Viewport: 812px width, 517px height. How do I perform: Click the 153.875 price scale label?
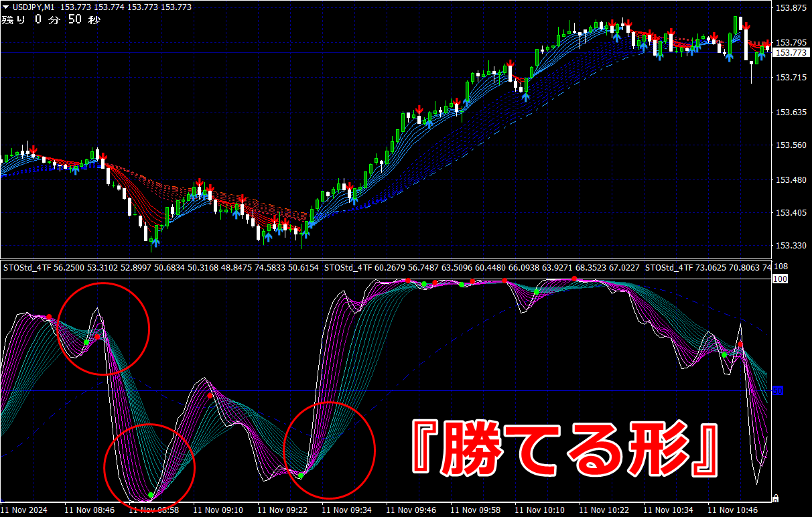790,8
